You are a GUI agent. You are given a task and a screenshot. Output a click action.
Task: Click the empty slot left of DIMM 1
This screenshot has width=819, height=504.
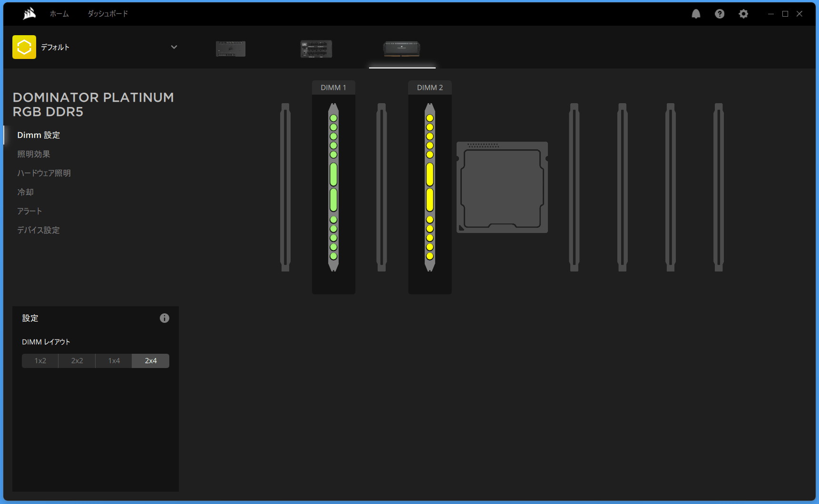click(x=285, y=187)
